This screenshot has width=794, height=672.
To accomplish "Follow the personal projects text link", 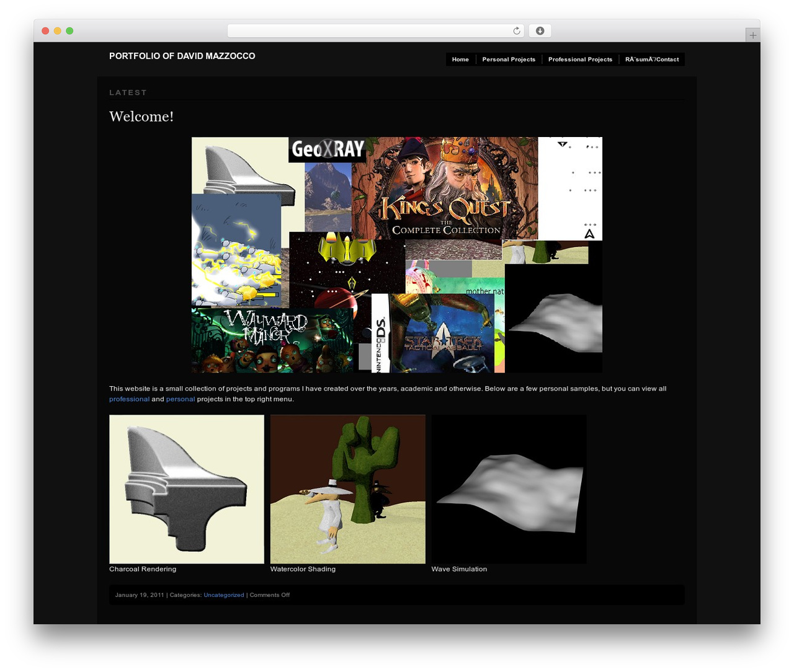I will pos(181,399).
